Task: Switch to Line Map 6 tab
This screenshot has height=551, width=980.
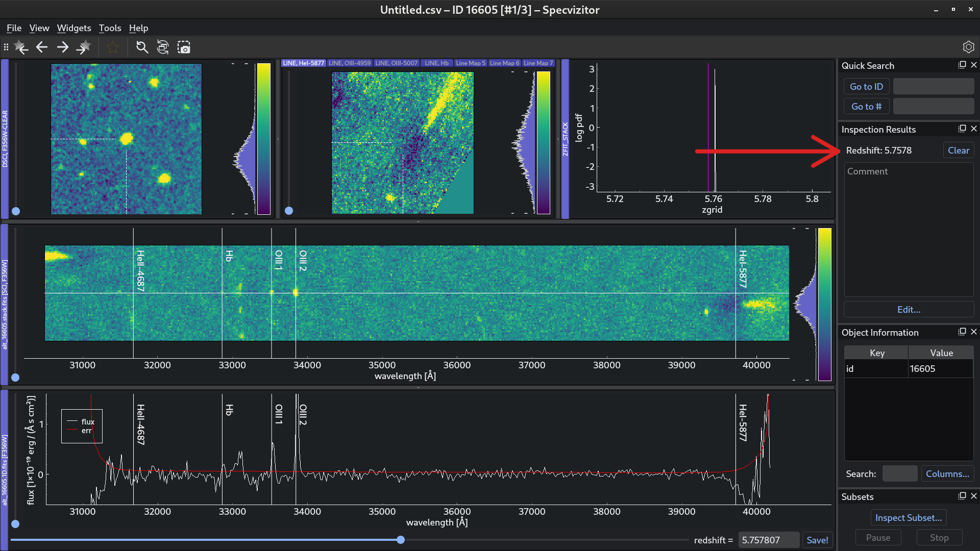Action: (504, 63)
